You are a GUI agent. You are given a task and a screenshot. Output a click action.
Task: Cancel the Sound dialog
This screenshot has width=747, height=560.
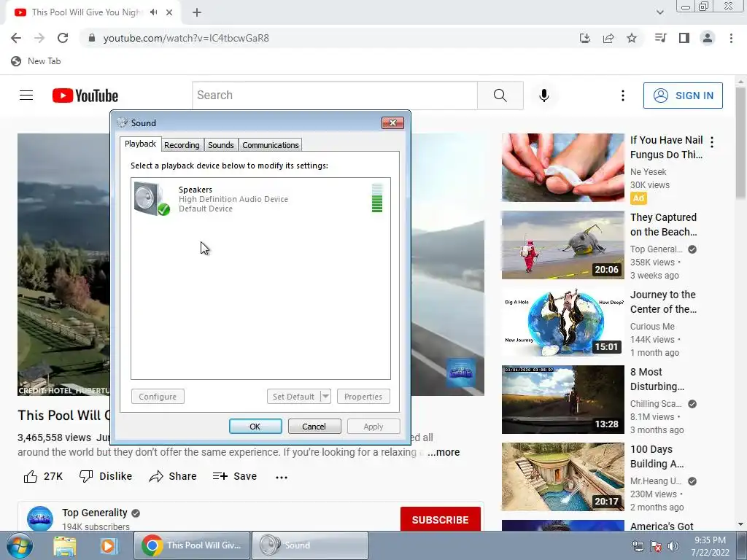pyautogui.click(x=314, y=426)
